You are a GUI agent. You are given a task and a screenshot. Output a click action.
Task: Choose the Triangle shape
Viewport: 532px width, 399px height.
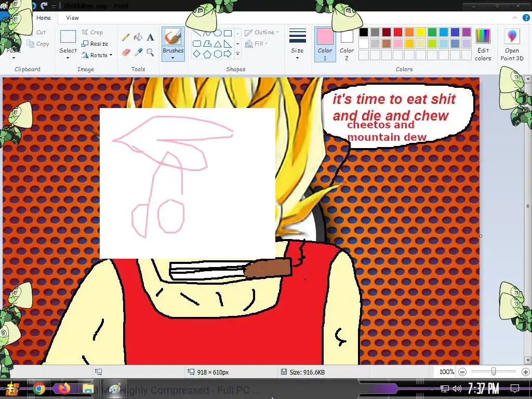[x=218, y=44]
